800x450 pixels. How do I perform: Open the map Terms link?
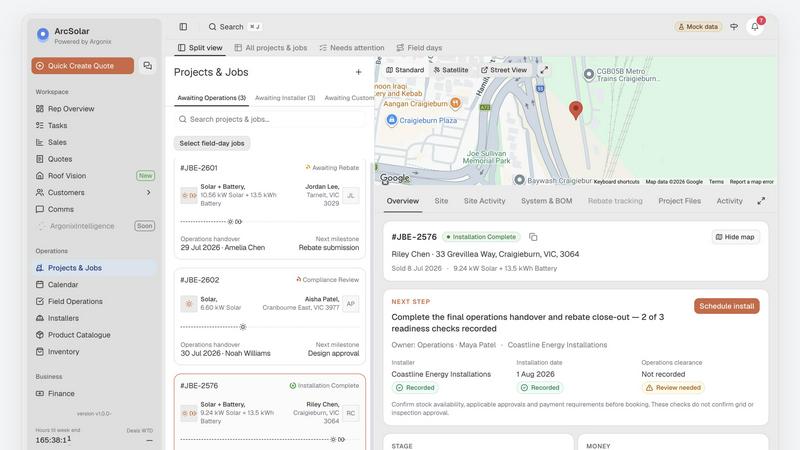coord(716,182)
